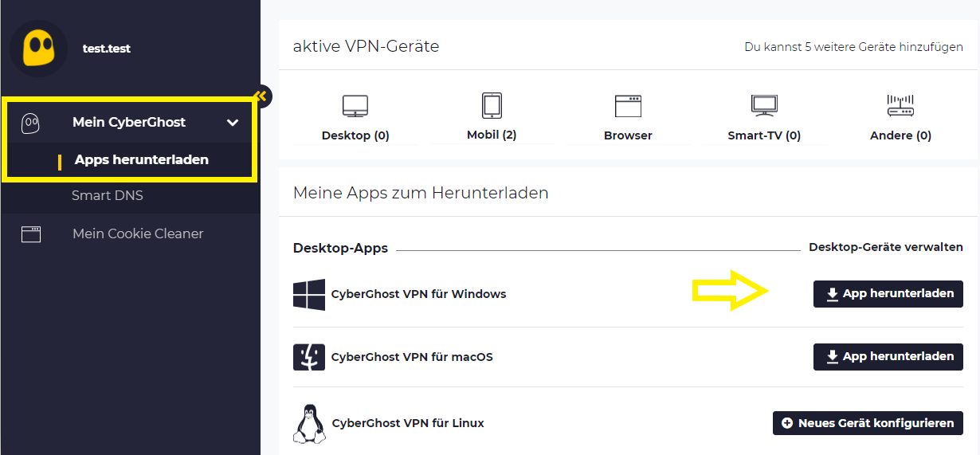Download the macOS app via App herunterladen
Screen dimensions: 980x455
[888, 357]
